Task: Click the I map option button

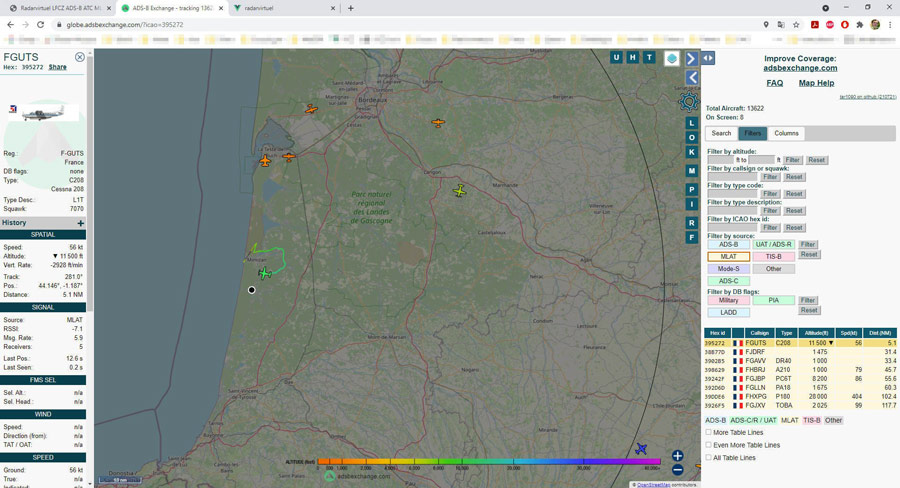Action: click(x=692, y=204)
